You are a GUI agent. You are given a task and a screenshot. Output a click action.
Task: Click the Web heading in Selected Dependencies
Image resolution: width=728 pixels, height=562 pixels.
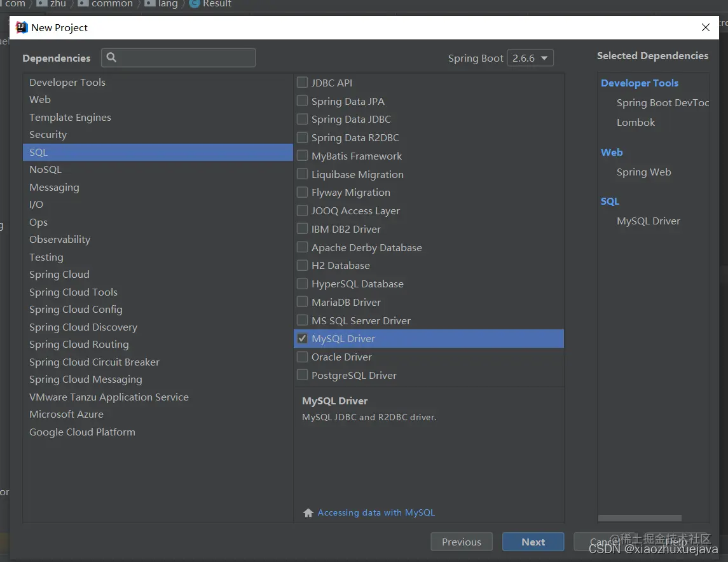pyautogui.click(x=612, y=152)
